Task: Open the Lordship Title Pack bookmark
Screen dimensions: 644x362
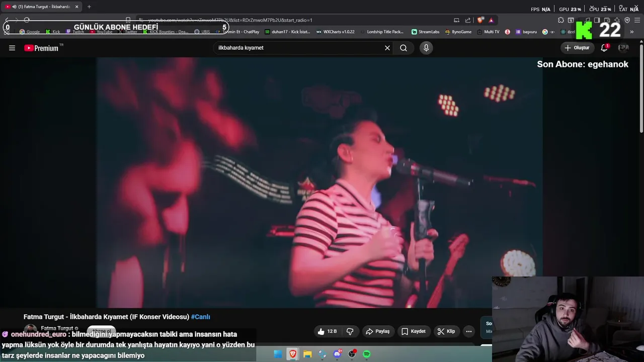Action: pyautogui.click(x=381, y=32)
